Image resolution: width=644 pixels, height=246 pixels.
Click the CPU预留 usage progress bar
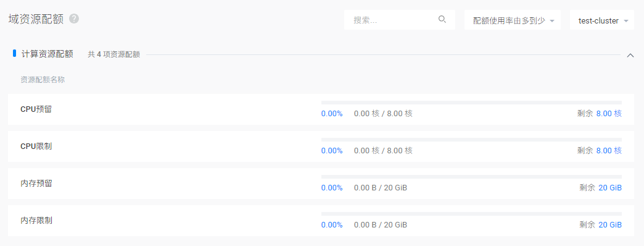pyautogui.click(x=471, y=103)
